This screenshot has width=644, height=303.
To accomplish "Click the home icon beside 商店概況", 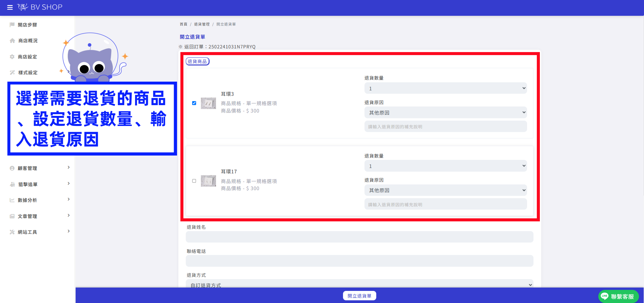I will [12, 41].
